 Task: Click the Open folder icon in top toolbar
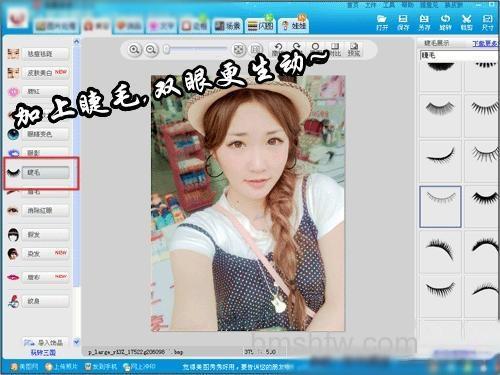(x=382, y=23)
